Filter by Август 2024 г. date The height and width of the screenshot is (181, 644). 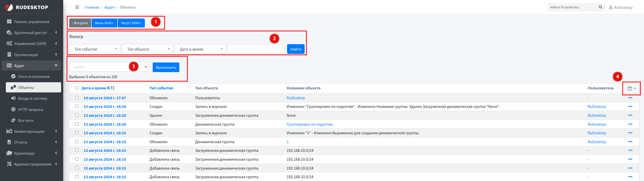click(131, 23)
